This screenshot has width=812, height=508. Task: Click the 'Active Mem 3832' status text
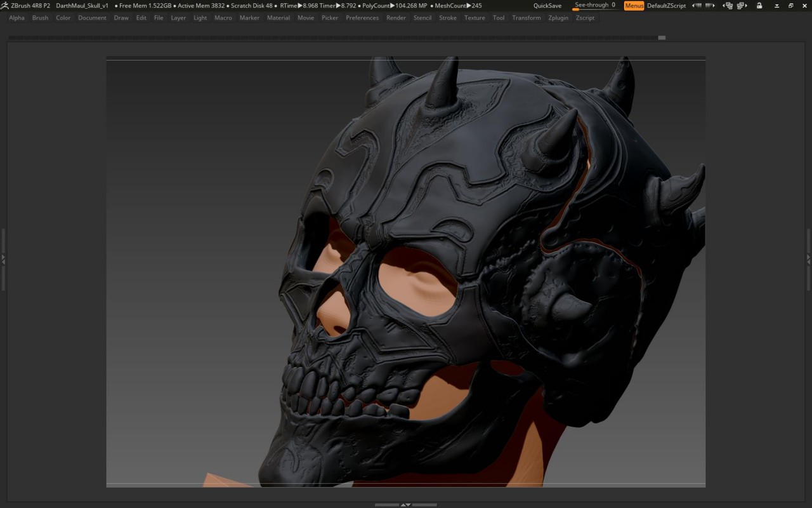pyautogui.click(x=201, y=6)
